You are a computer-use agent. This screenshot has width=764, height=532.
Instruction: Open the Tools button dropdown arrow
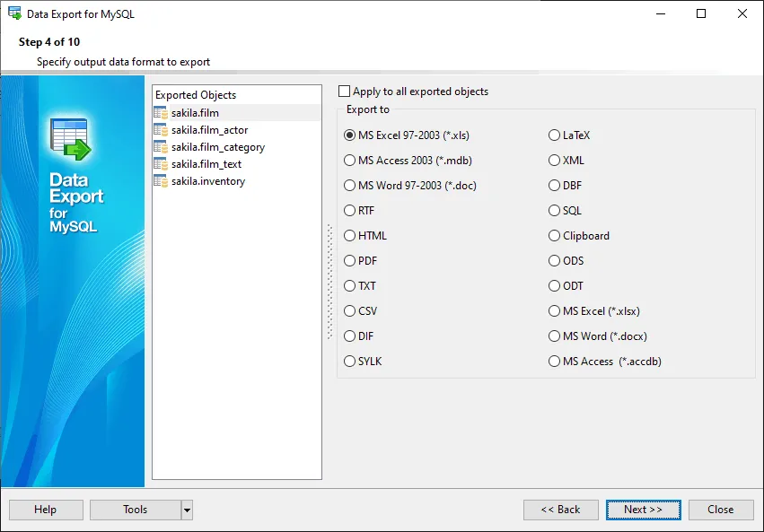tap(187, 510)
